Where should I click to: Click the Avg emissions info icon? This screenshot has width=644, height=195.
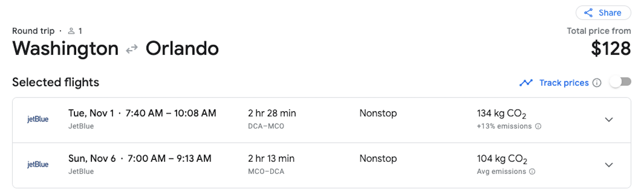coord(532,172)
